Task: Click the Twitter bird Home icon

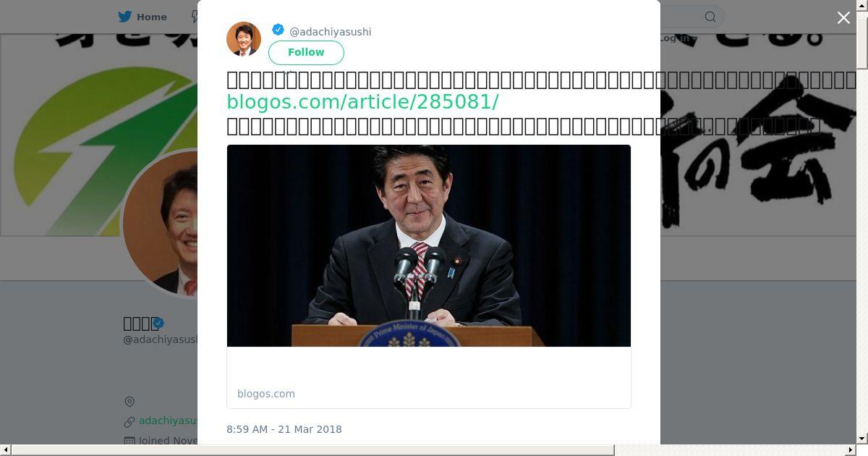Action: (125, 17)
